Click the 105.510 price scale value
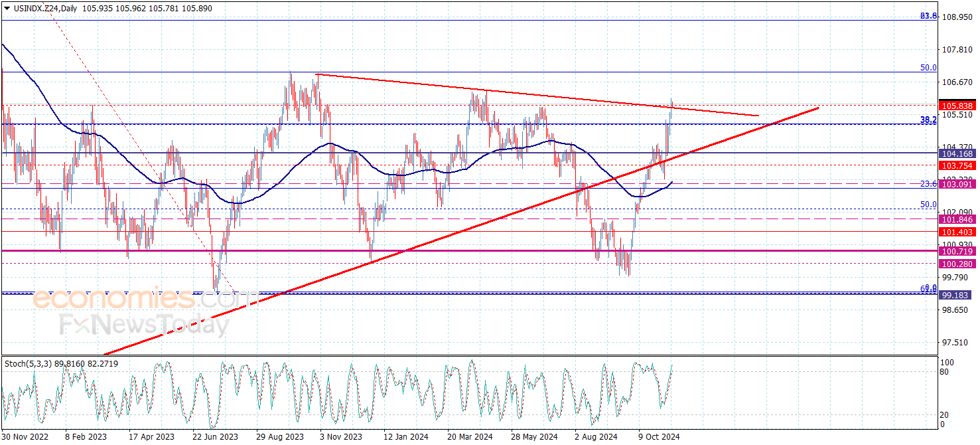The width and height of the screenshot is (980, 445). tap(957, 114)
